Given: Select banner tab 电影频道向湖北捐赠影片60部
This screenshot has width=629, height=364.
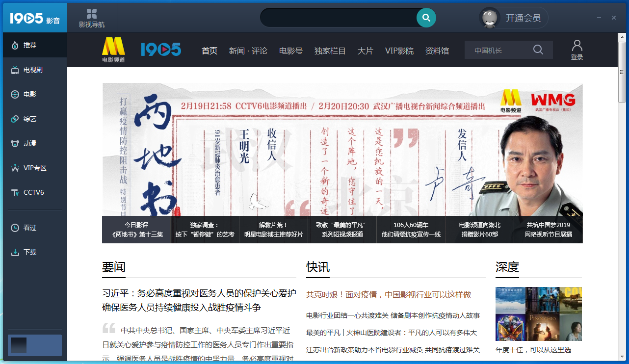Looking at the screenshot, I should [480, 230].
